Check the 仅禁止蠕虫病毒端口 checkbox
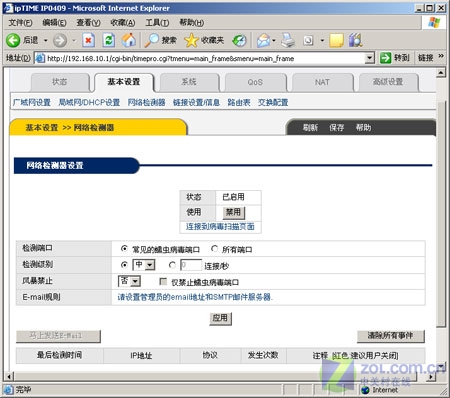 [x=163, y=282]
